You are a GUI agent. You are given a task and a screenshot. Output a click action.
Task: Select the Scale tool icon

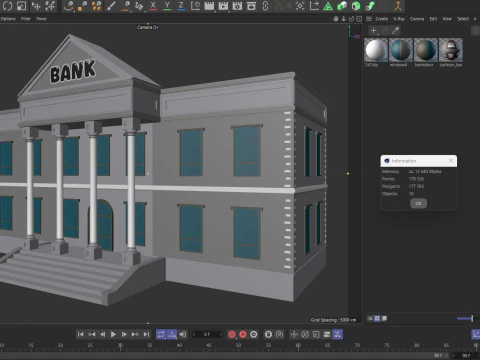pos(22,6)
